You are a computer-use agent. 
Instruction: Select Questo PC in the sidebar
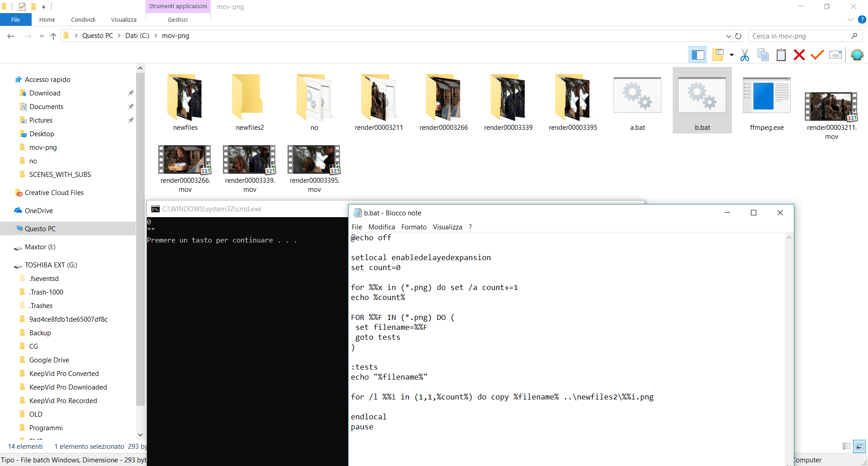(68, 228)
